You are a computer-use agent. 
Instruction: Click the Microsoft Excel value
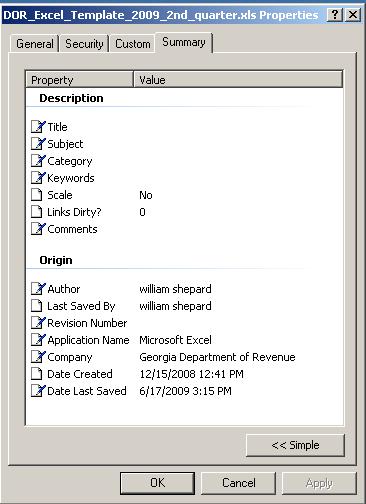(175, 340)
